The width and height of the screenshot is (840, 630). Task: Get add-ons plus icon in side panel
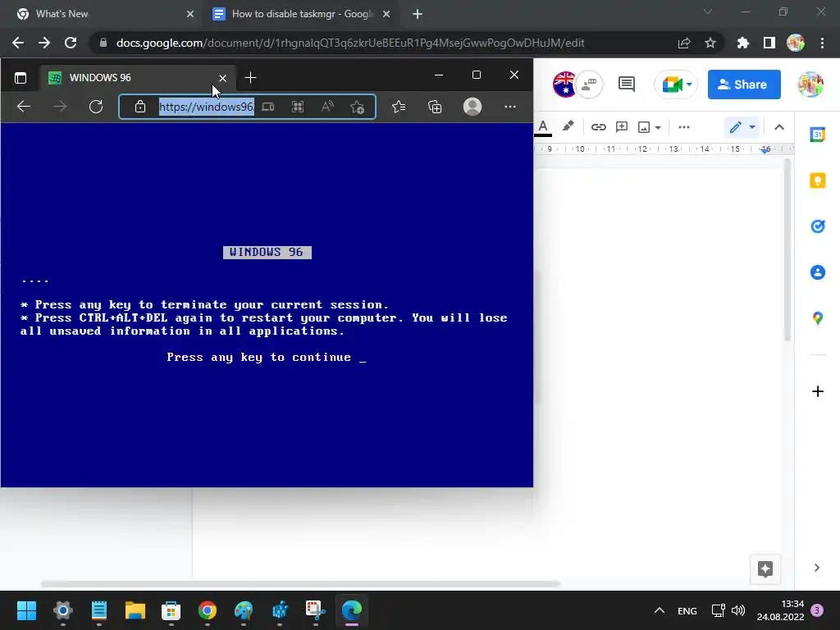818,391
